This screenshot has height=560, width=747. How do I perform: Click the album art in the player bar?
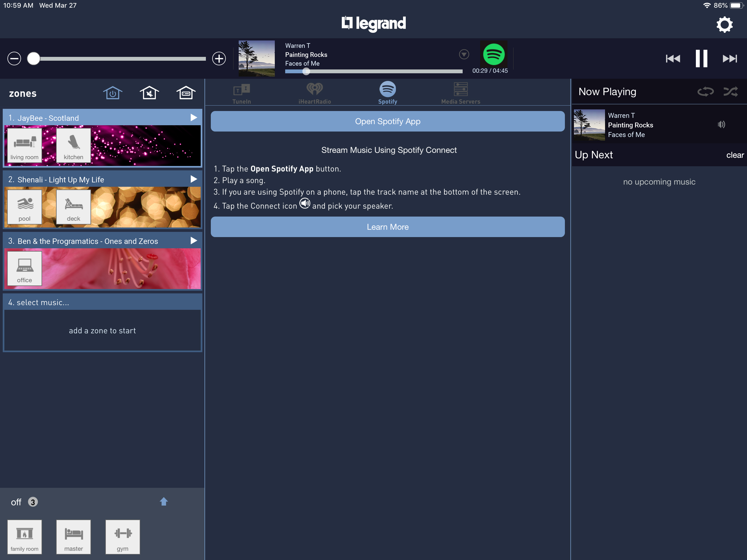click(257, 59)
